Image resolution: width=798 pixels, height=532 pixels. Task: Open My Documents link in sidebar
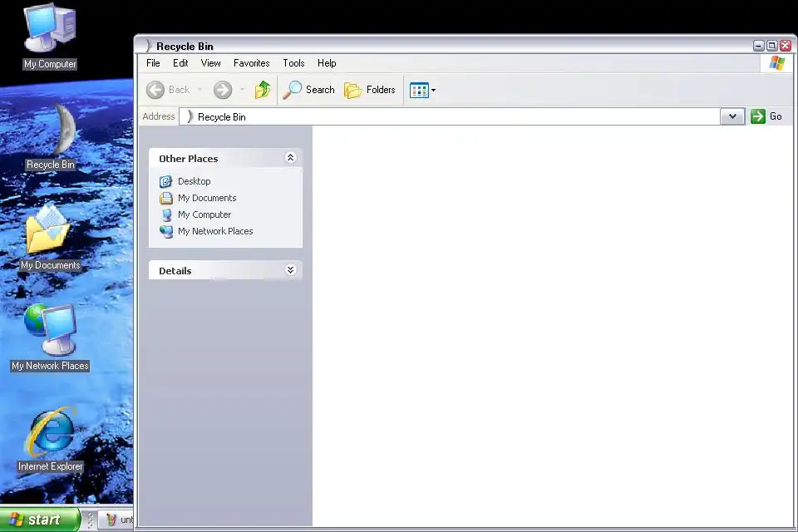pyautogui.click(x=207, y=198)
